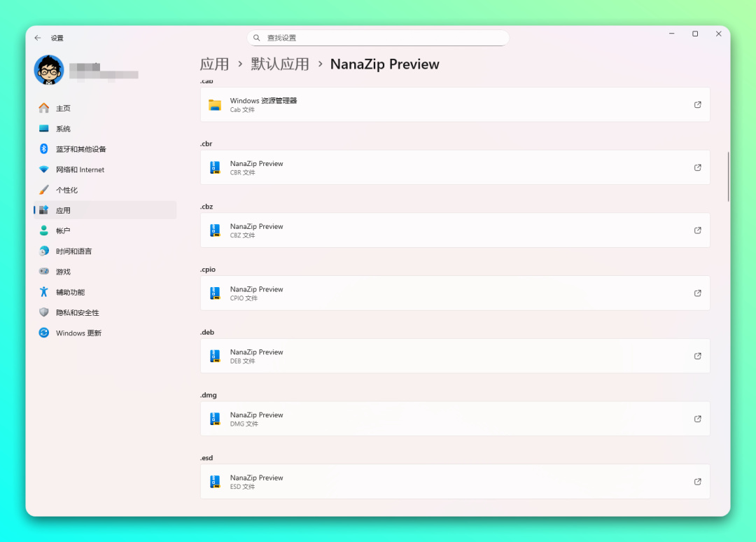Focus the 查找设置 search field
Viewport: 756px width, 542px height.
click(378, 38)
